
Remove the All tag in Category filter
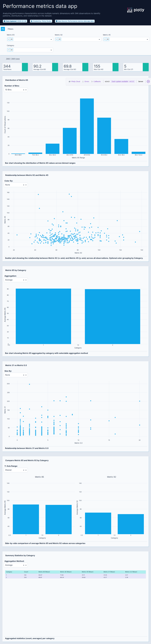pyautogui.click(x=9, y=50)
